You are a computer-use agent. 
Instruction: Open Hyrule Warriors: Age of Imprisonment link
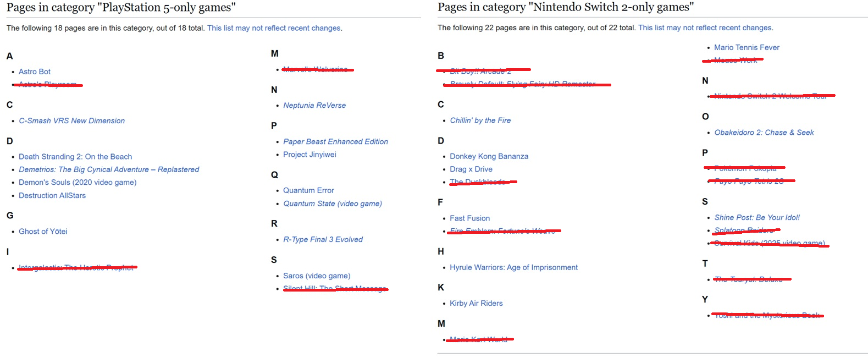tap(514, 267)
